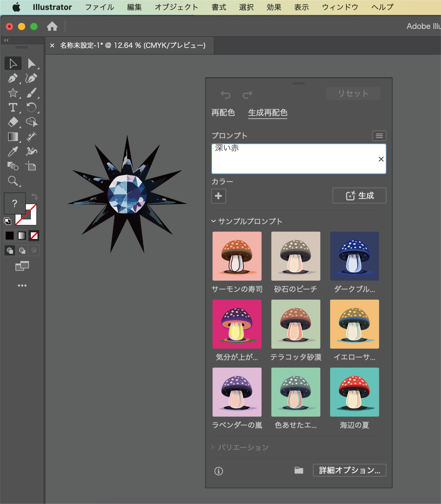Select the Paintbrush tool
Viewport: 441px width, 504px height.
point(31,93)
